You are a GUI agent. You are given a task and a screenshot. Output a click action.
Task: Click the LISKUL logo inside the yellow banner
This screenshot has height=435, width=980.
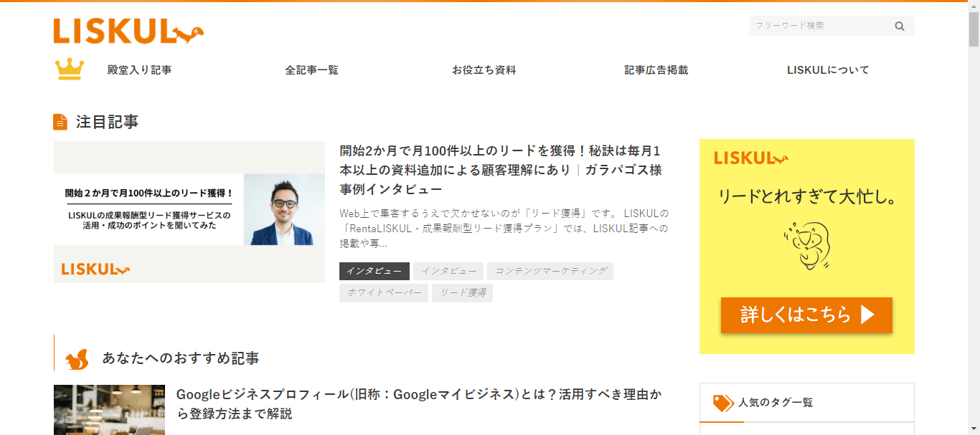coord(751,158)
